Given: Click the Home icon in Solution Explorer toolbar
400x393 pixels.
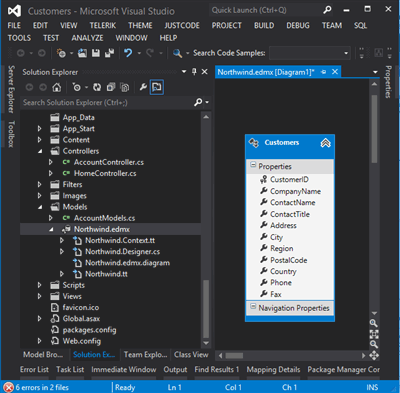Looking at the screenshot, I should pyautogui.click(x=57, y=87).
